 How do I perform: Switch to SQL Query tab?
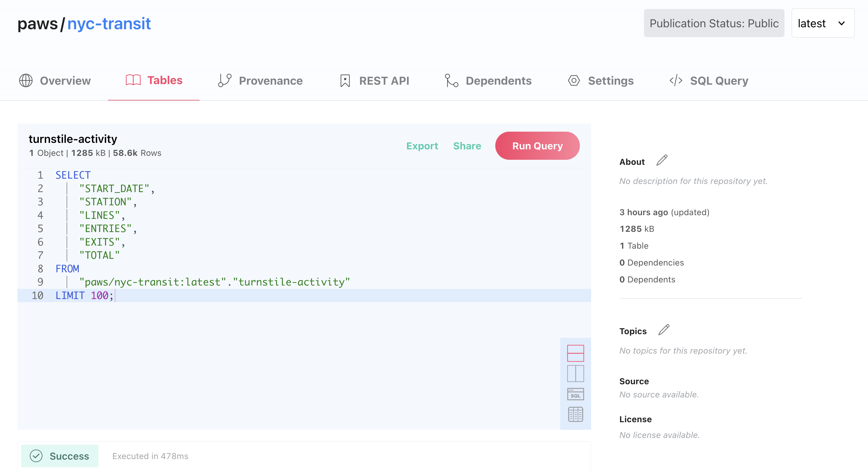(709, 80)
